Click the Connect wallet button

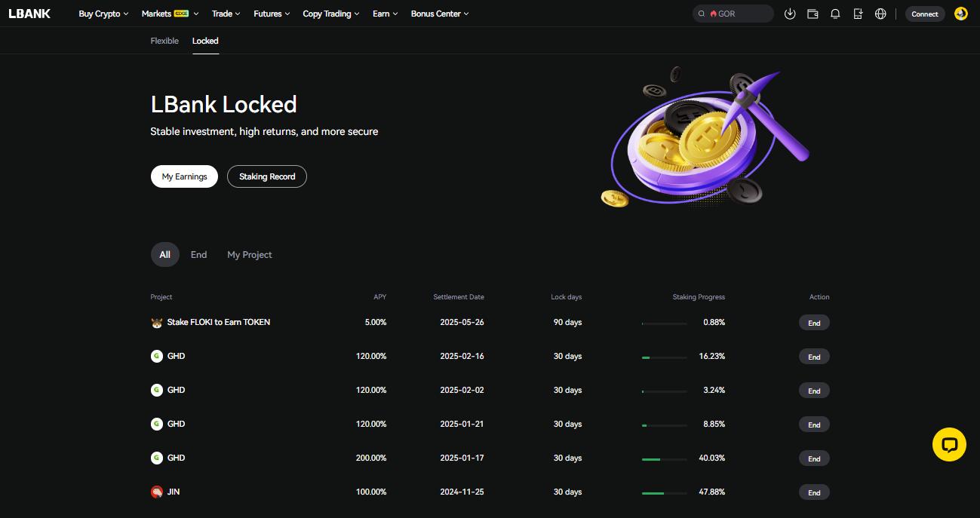coord(925,14)
